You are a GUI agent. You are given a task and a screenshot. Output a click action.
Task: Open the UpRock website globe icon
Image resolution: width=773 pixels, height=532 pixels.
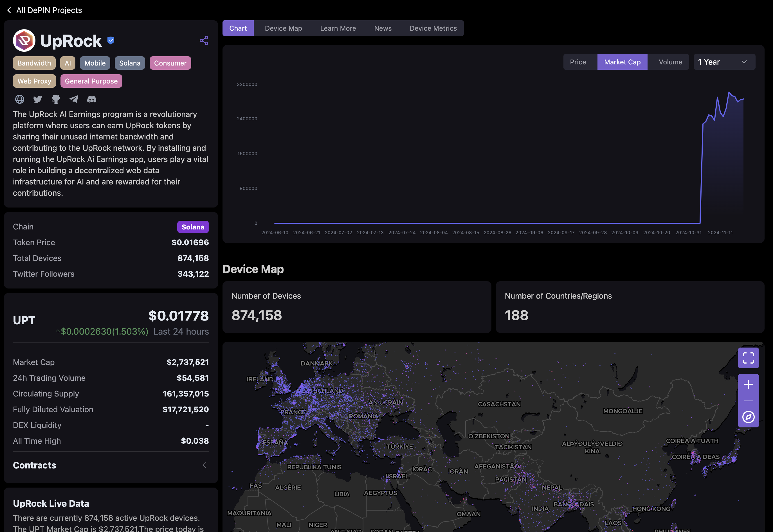(20, 99)
